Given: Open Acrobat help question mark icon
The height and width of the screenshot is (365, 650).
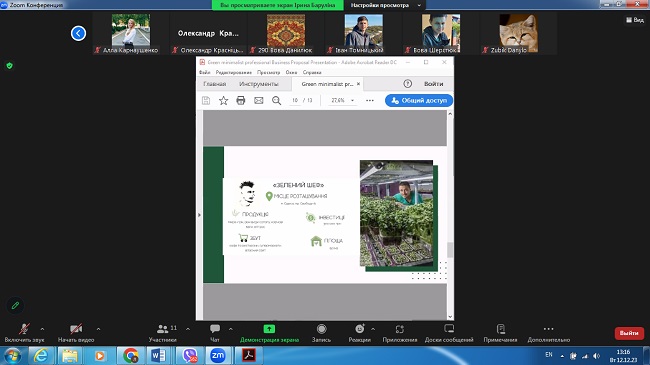Looking at the screenshot, I should pos(407,84).
